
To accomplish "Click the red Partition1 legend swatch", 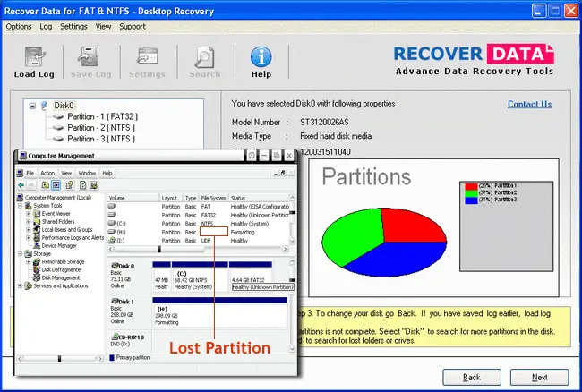I will point(471,186).
